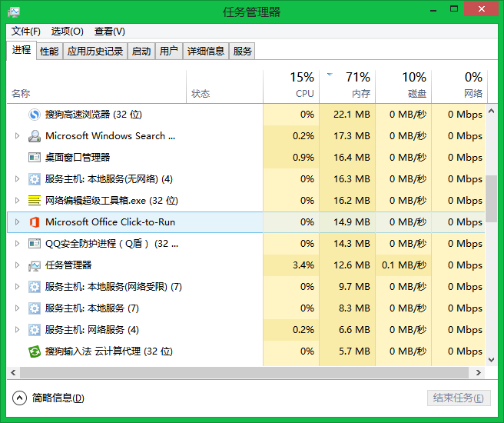Maximize the Task Manager window

coord(454,9)
